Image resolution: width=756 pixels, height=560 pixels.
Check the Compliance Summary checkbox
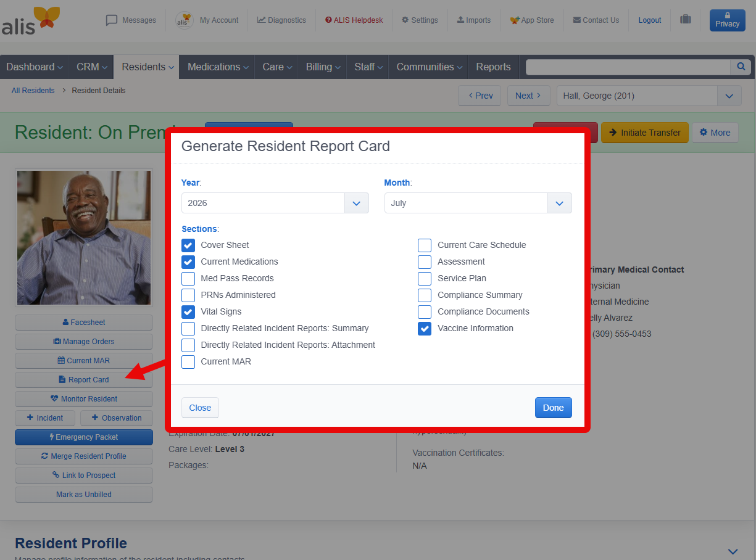pos(425,295)
